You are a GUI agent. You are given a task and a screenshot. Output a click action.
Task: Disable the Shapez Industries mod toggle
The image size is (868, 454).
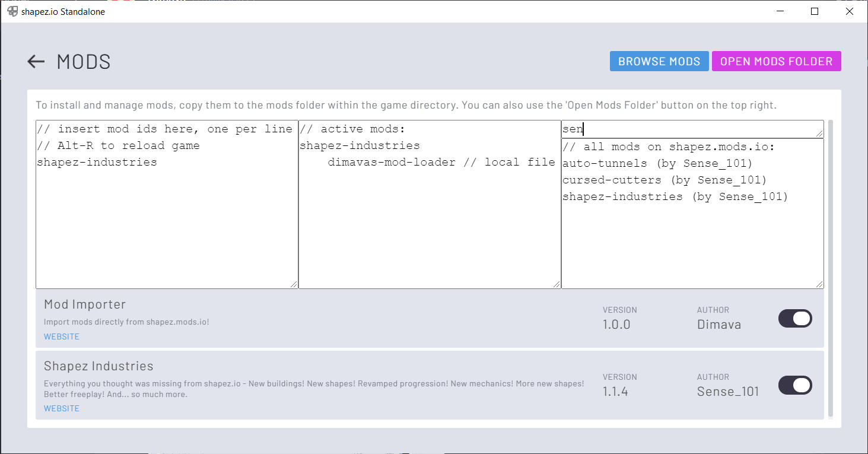[795, 385]
